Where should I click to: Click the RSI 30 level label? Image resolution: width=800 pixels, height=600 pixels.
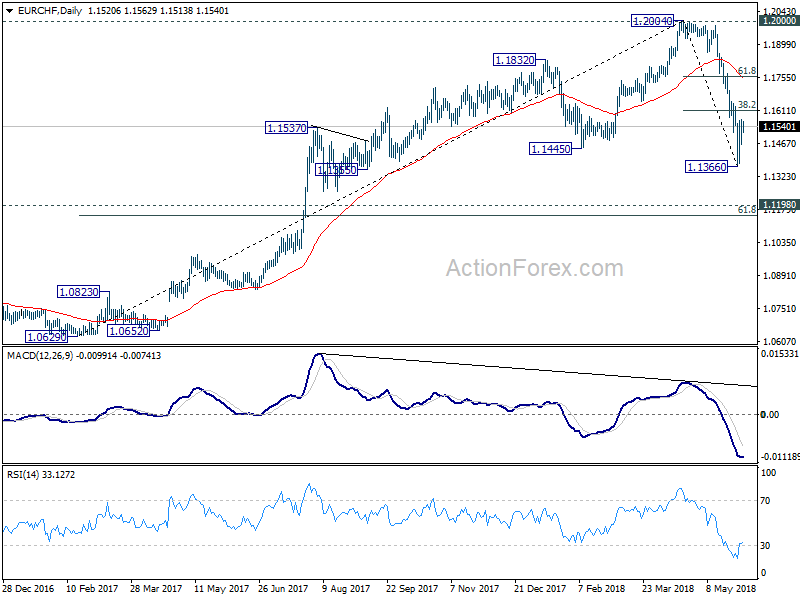(765, 546)
